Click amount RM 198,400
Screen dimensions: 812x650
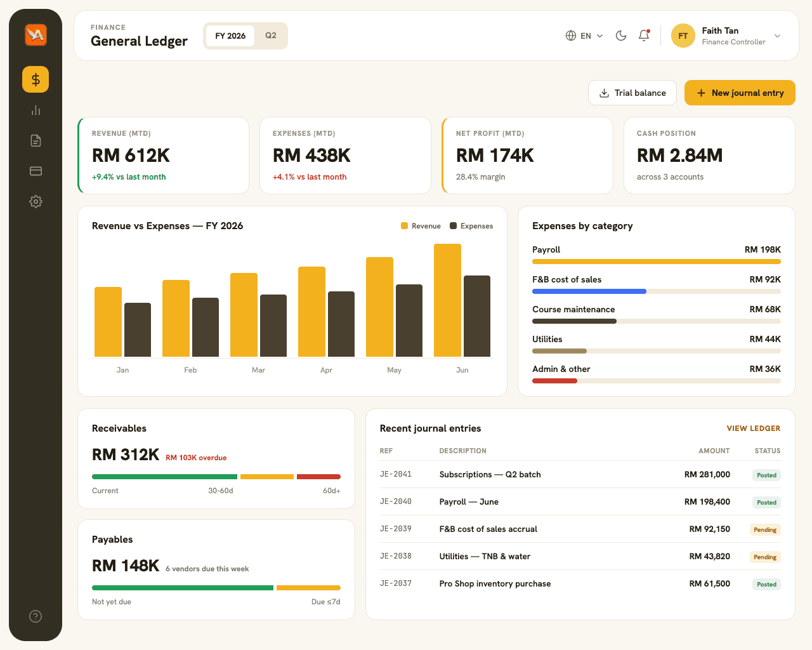click(707, 501)
